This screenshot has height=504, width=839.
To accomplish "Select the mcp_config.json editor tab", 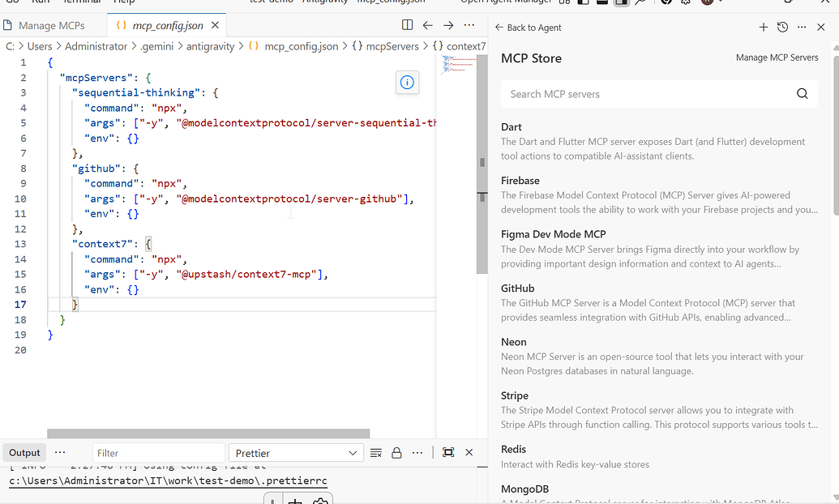I will (x=168, y=25).
